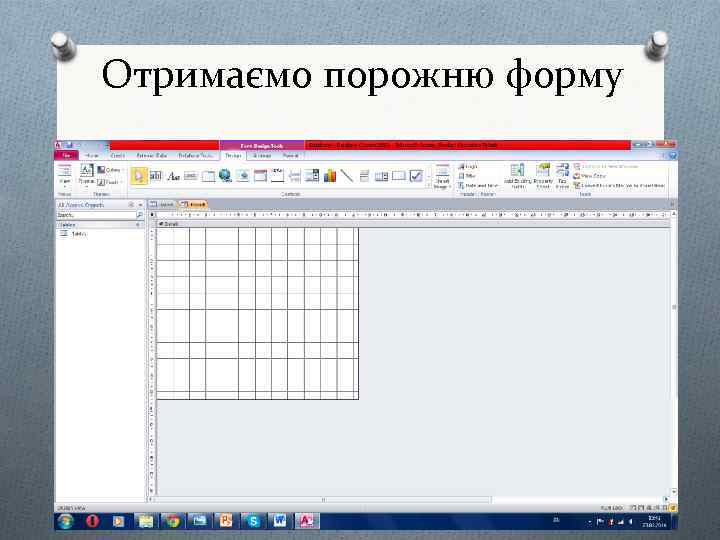The image size is (720, 540).
Task: Choose the Insert Page Break control
Action: [295, 176]
